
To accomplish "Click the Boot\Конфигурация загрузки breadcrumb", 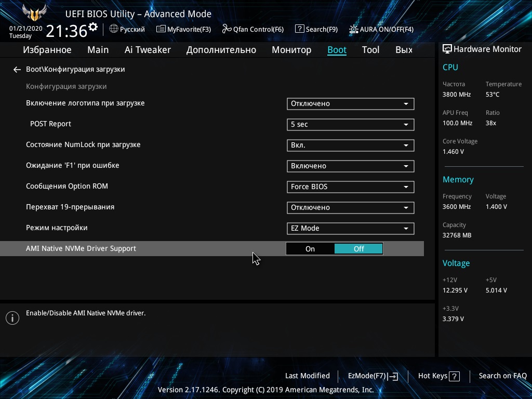I will tap(75, 70).
